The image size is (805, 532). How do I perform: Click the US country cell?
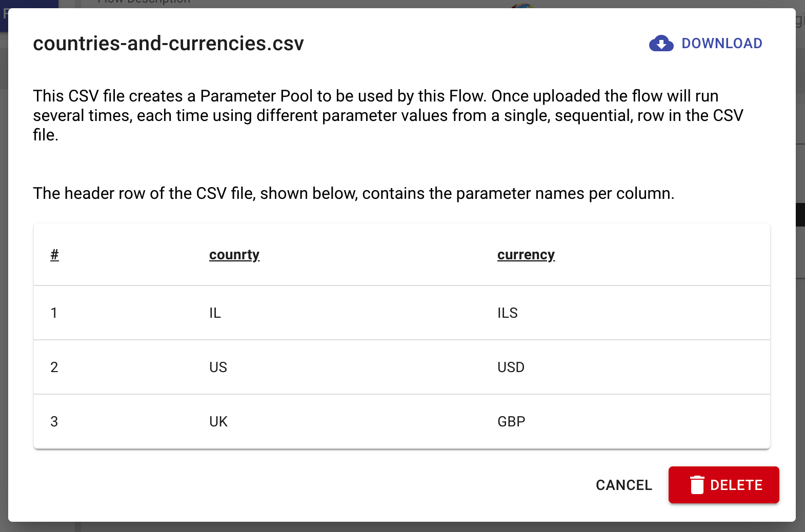tap(218, 367)
